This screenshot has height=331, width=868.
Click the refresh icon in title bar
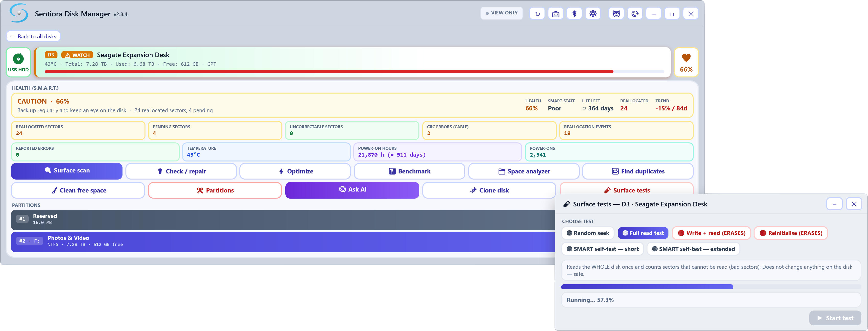click(x=537, y=14)
